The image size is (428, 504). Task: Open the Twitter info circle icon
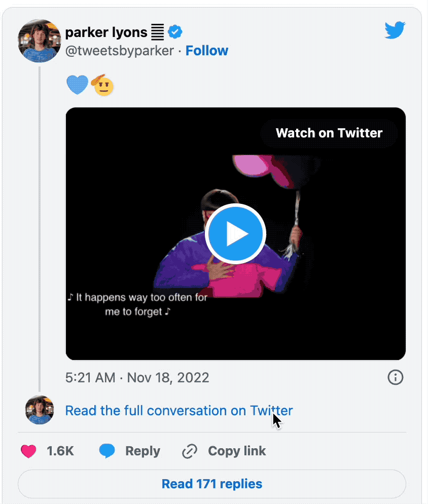click(x=395, y=377)
